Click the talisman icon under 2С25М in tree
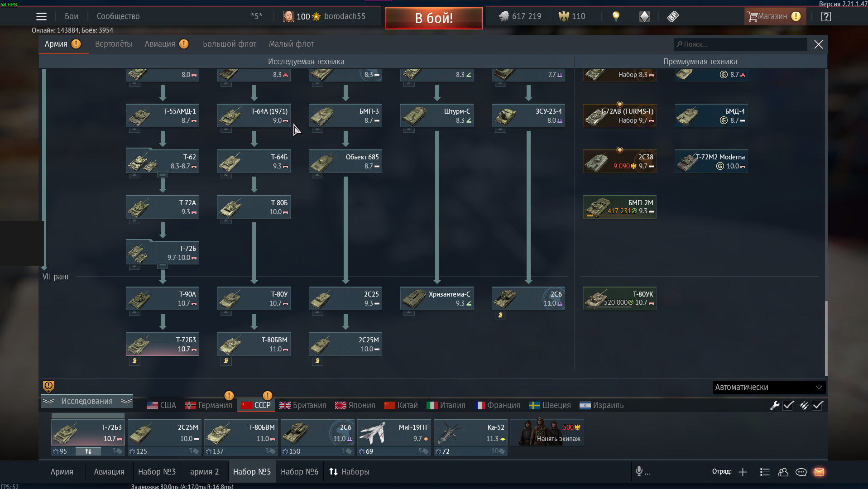868x489 pixels. (317, 361)
